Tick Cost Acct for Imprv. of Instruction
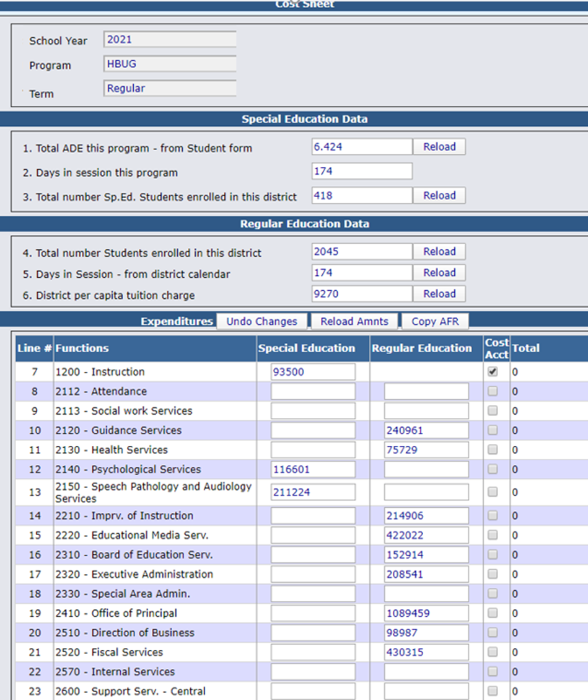Screen dimensions: 588x700 coord(493,516)
